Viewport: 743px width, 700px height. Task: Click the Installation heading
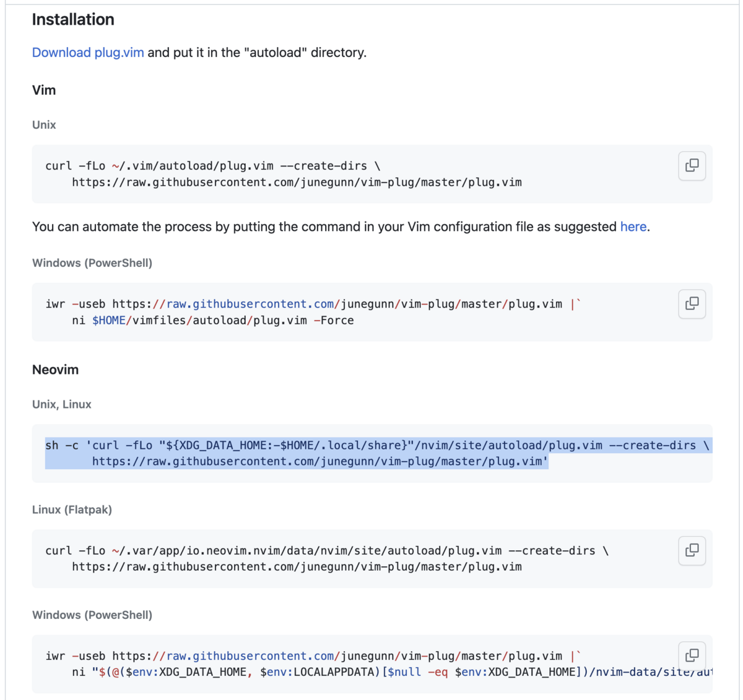click(73, 20)
